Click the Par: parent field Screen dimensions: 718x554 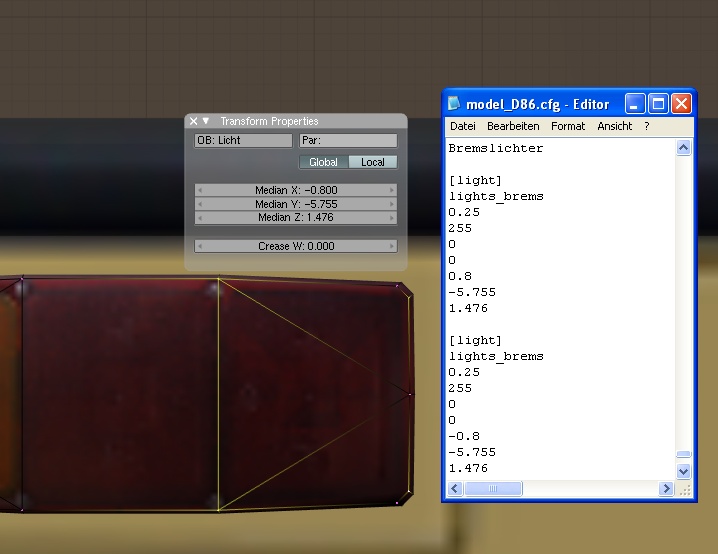point(348,141)
